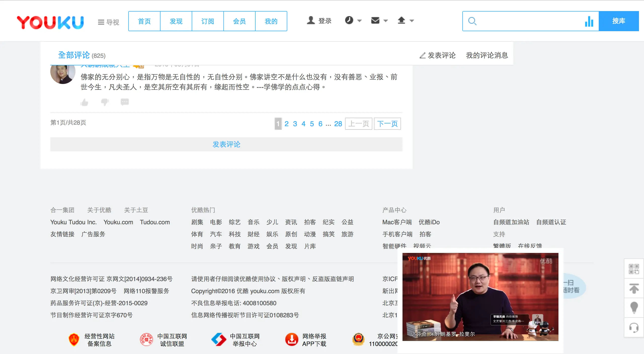Switch to the 发现 tab

pyautogui.click(x=176, y=21)
